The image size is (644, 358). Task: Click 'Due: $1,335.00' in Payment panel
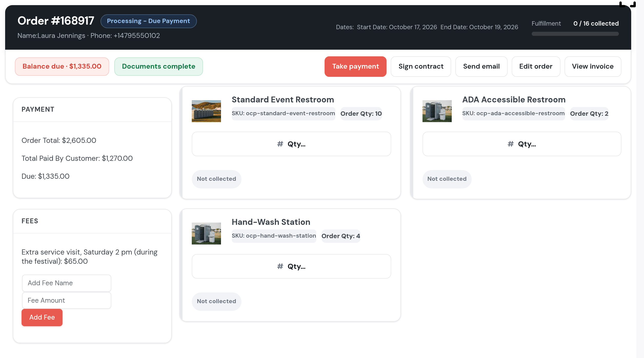[45, 176]
